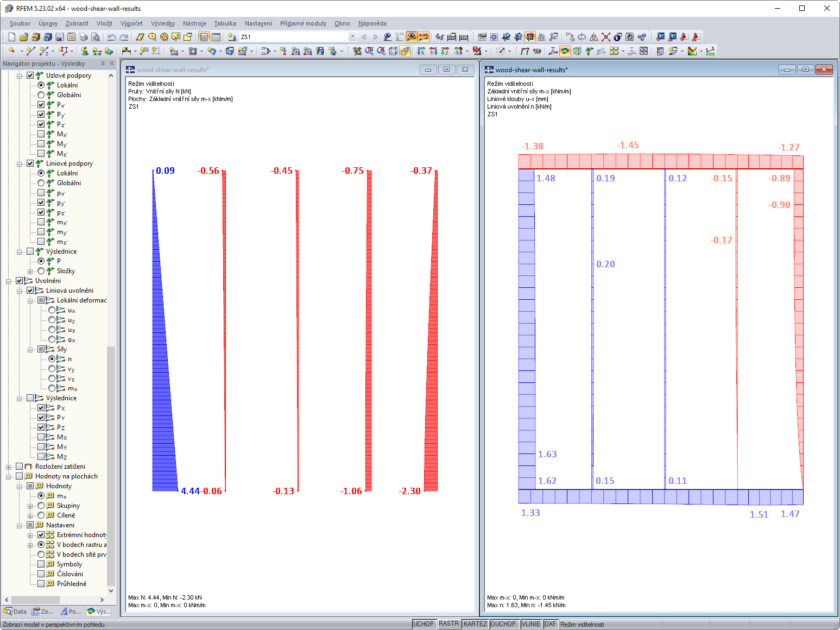The image size is (840, 630).
Task: Toggle VLINIE guidelines in status bar
Action: point(531,624)
